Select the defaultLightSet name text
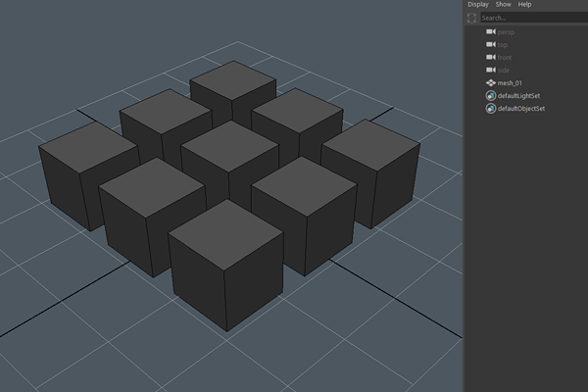Screen dimensions: 588x392 [x=520, y=96]
